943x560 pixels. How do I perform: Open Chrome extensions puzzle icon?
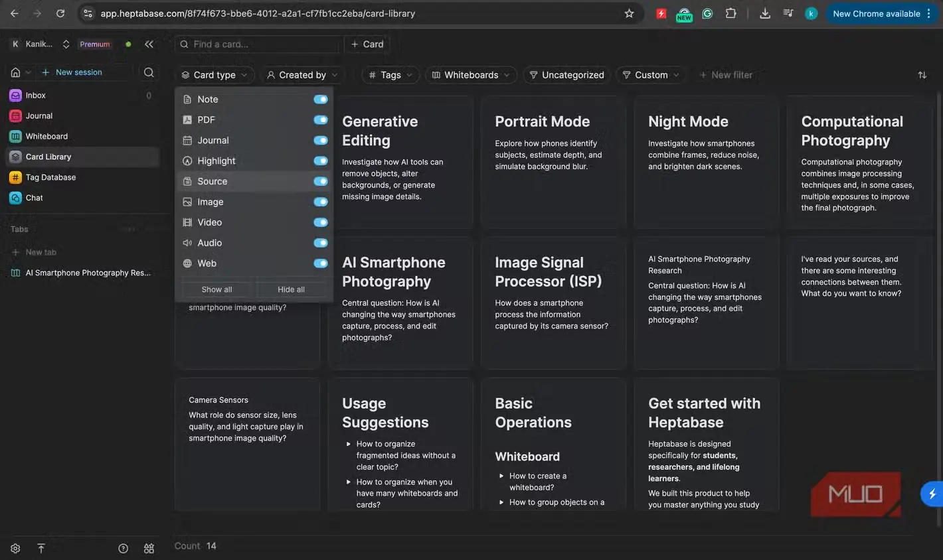coord(730,13)
